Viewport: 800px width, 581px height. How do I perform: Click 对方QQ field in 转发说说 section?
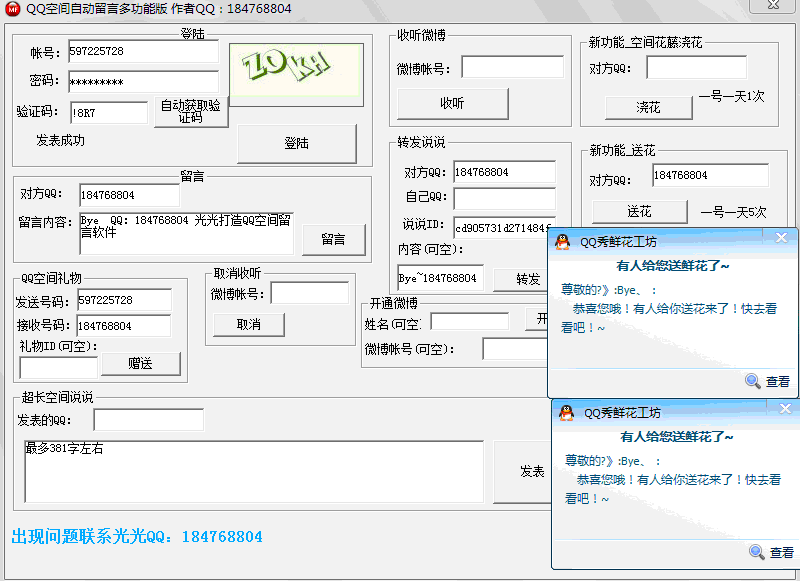(x=504, y=172)
